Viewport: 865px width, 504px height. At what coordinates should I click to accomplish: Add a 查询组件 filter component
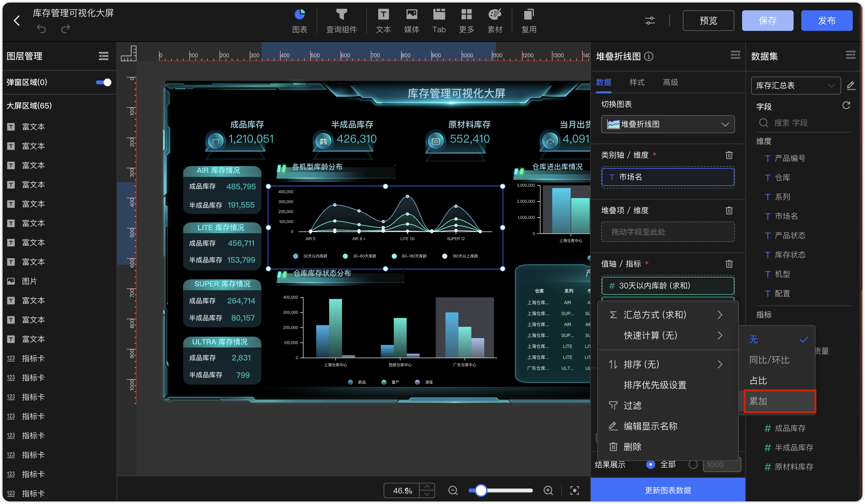tap(341, 21)
